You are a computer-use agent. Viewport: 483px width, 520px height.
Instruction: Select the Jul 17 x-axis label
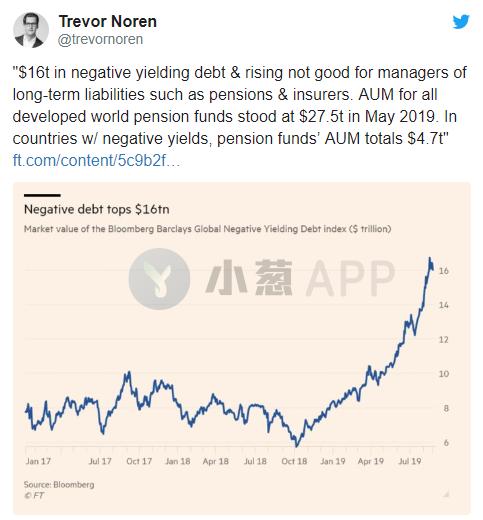[x=100, y=461]
